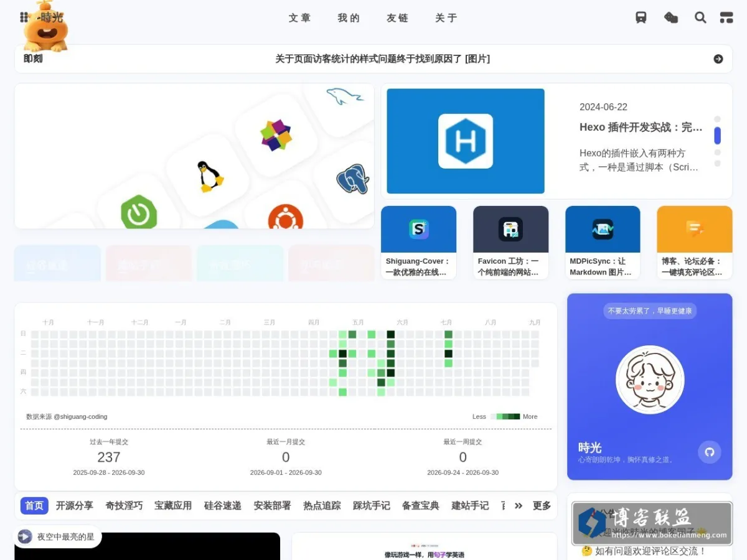The height and width of the screenshot is (560, 747).
Task: Click the Hexo logo cover image
Action: click(466, 141)
